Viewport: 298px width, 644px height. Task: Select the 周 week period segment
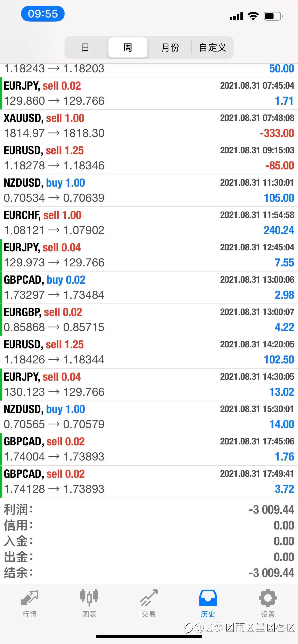pyautogui.click(x=128, y=47)
